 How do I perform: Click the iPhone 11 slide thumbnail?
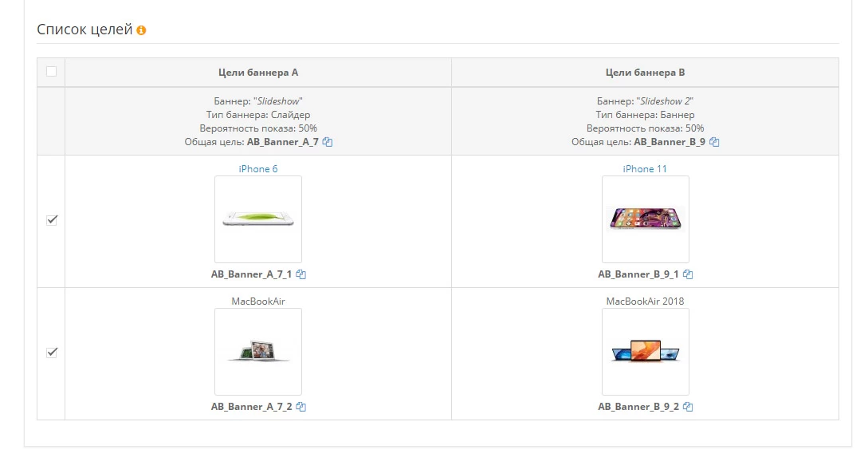pyautogui.click(x=646, y=219)
